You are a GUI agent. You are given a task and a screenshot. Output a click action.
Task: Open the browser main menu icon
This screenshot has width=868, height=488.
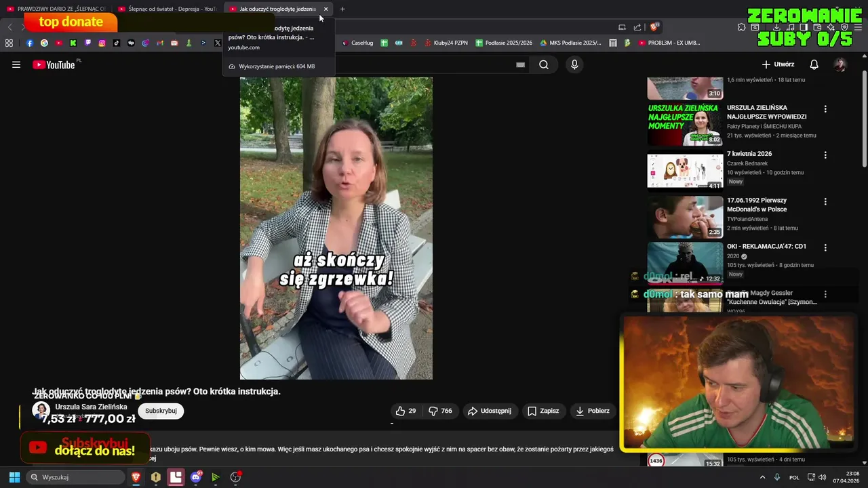858,27
